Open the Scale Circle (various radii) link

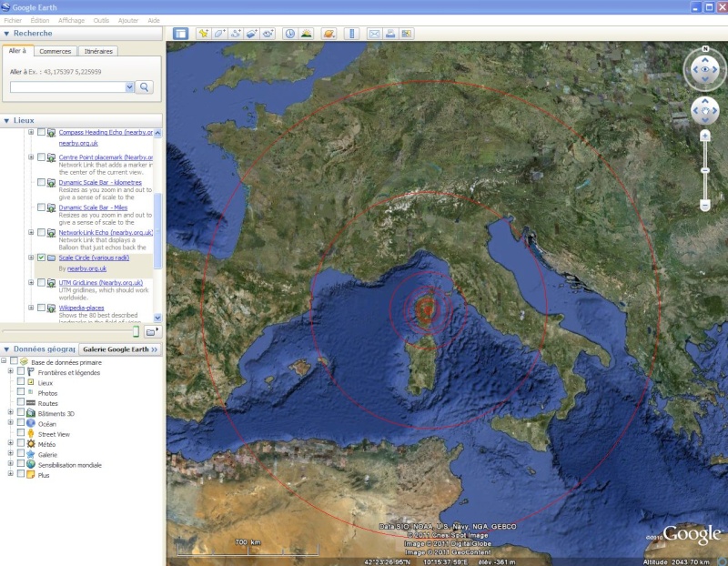click(x=95, y=258)
